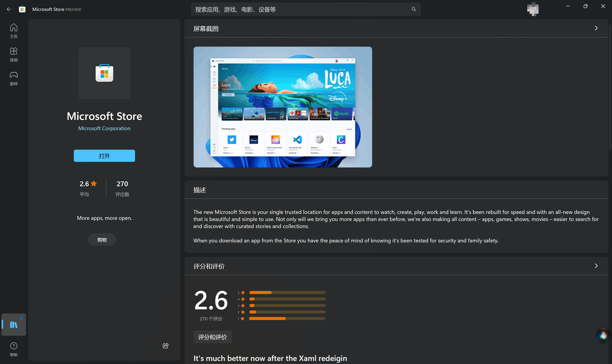Open the Library icon in sidebar
Image resolution: width=612 pixels, height=364 pixels.
tap(14, 324)
